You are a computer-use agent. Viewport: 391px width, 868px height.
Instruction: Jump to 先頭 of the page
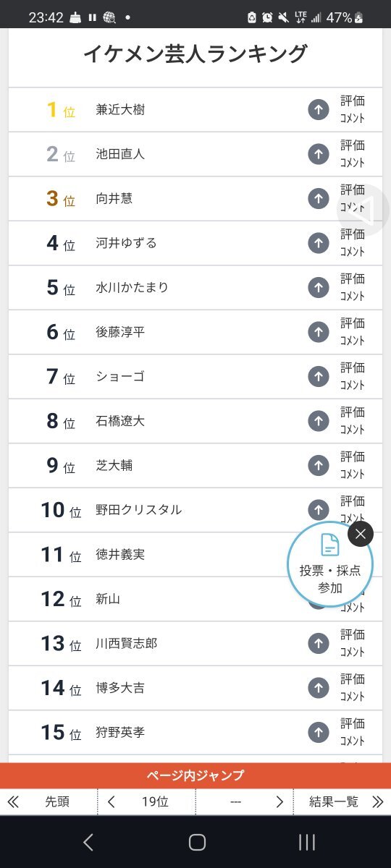(x=49, y=801)
